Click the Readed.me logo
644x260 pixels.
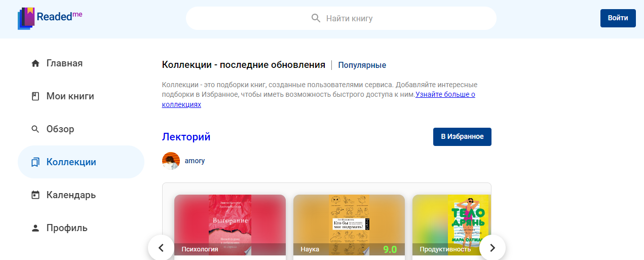pyautogui.click(x=50, y=18)
